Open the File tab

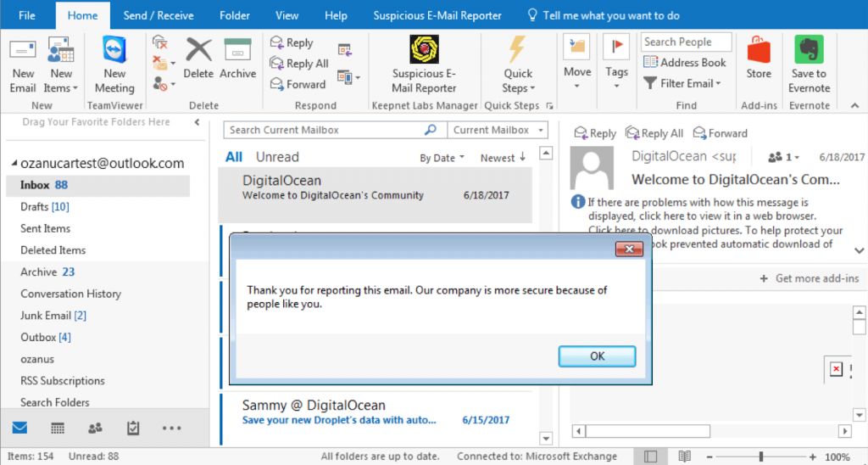coord(26,15)
